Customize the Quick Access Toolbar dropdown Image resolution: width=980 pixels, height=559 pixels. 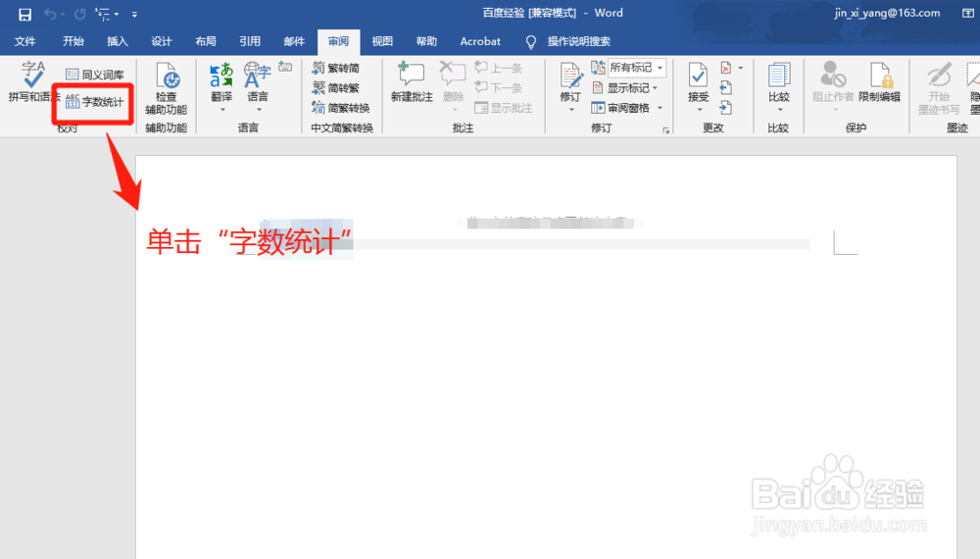[x=134, y=14]
